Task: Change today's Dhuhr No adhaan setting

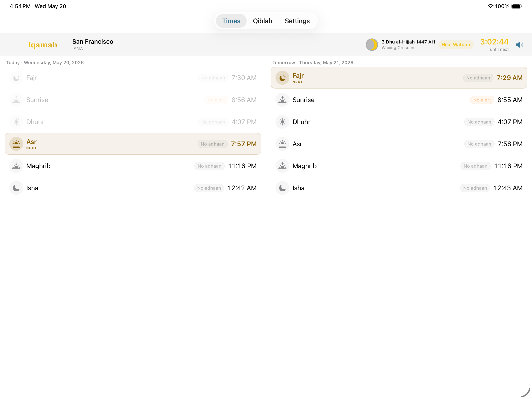Action: 213,122
